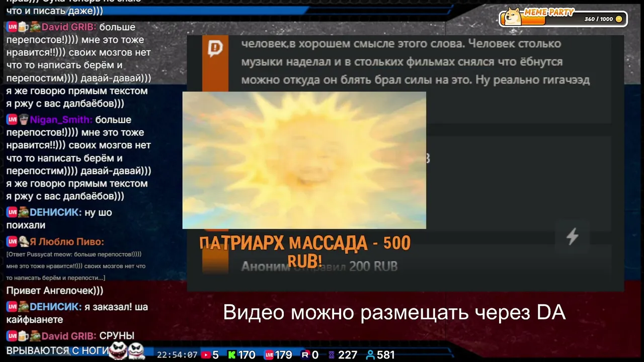The image size is (644, 362).
Task: Click the ДЕНИСИК username beside 'я заказал'
Action: click(x=55, y=307)
